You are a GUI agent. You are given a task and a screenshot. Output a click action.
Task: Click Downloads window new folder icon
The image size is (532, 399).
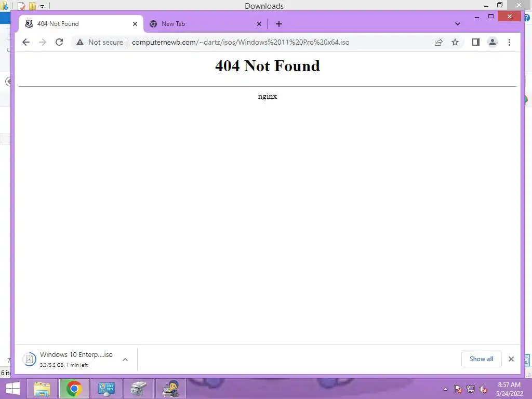[32, 6]
